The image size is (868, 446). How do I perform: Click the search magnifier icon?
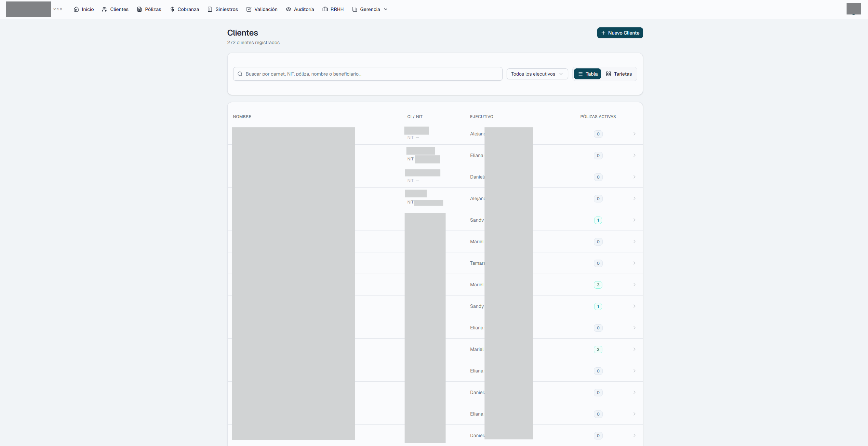(x=240, y=74)
